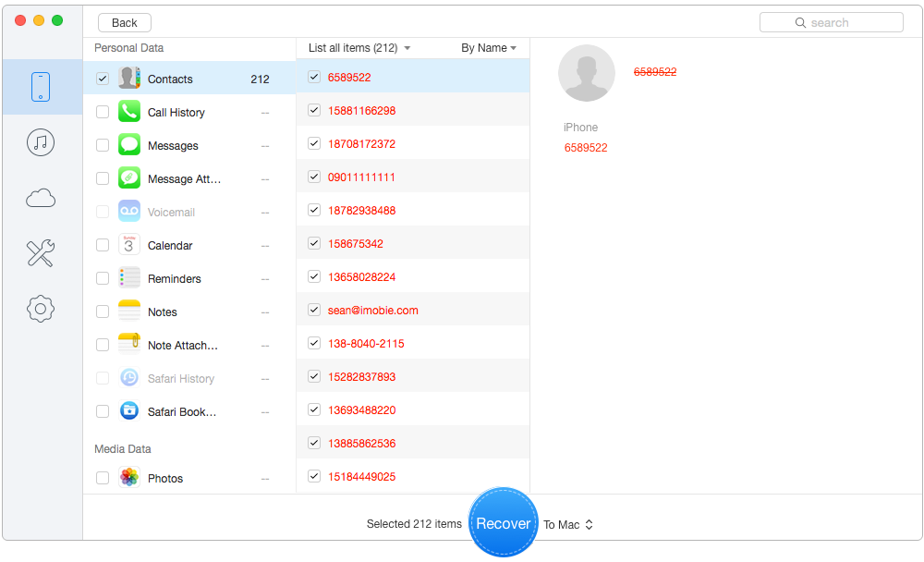The image size is (924, 562).
Task: Click the Call History phone icon
Action: pyautogui.click(x=128, y=112)
